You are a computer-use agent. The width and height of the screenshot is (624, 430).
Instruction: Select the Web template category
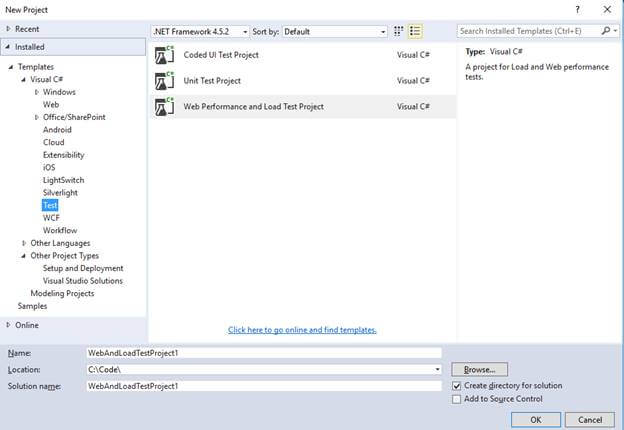51,105
